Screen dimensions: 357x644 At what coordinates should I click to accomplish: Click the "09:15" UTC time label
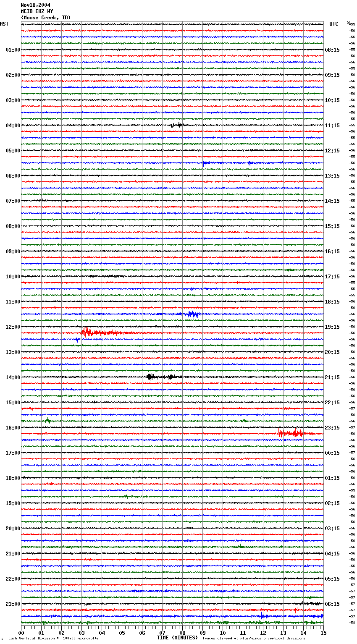[x=332, y=75]
